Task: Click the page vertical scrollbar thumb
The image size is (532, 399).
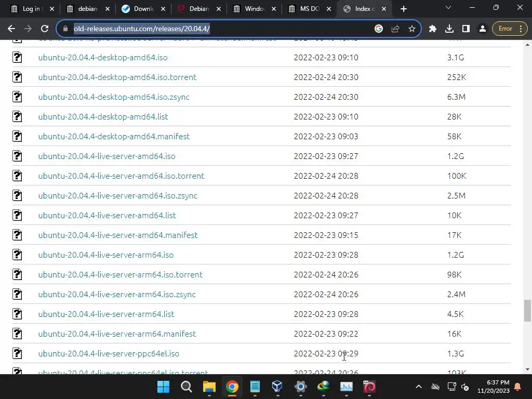Action: pyautogui.click(x=527, y=311)
